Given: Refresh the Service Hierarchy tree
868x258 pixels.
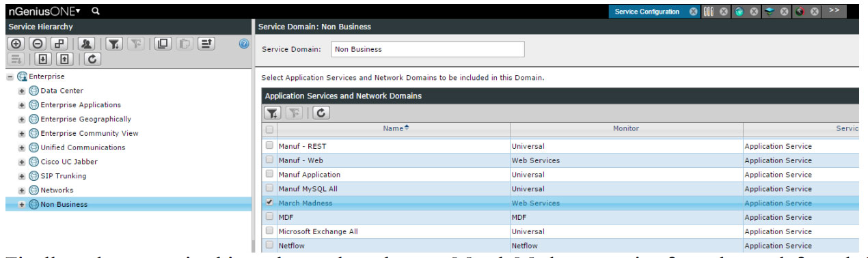Looking at the screenshot, I should point(92,59).
